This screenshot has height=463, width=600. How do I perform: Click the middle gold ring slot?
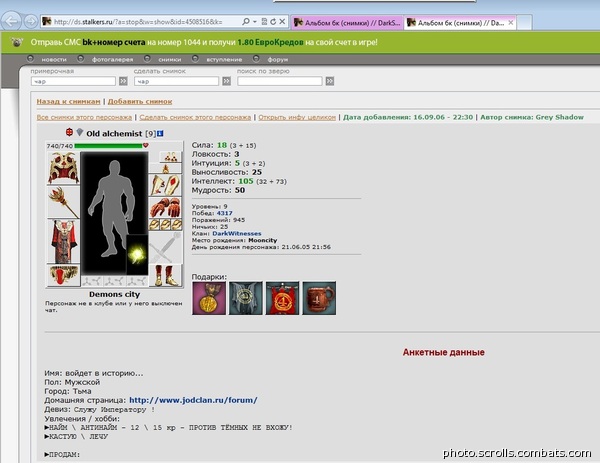click(x=166, y=225)
